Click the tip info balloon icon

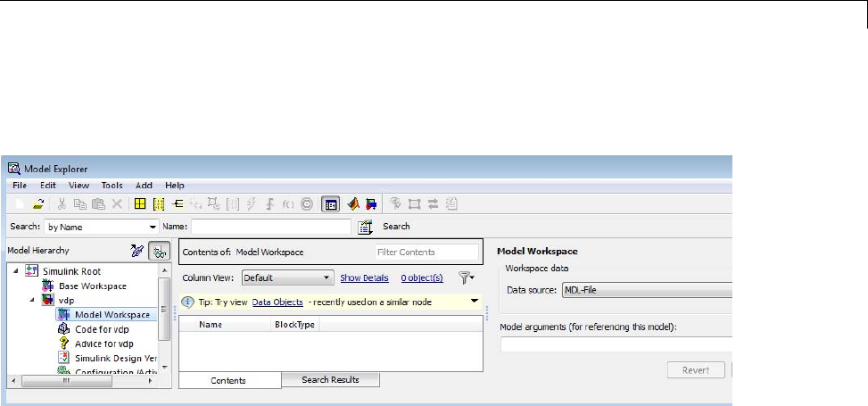tap(188, 302)
